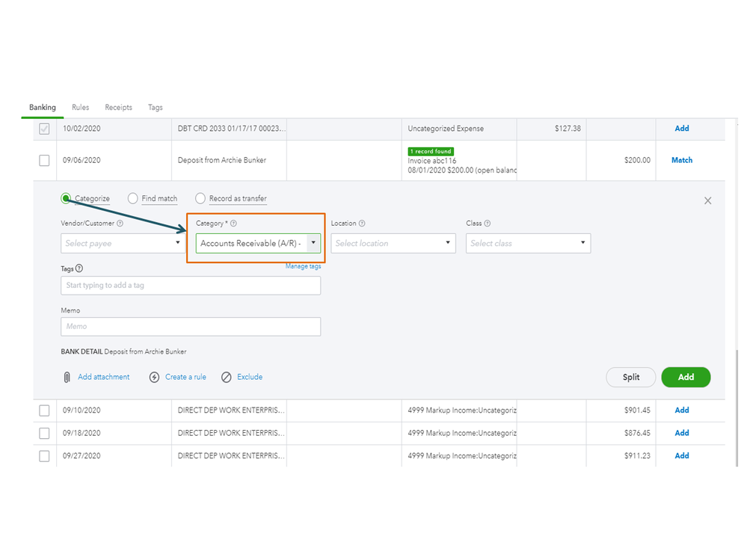The image size is (747, 560).
Task: Close the transaction detail panel
Action: [x=707, y=200]
